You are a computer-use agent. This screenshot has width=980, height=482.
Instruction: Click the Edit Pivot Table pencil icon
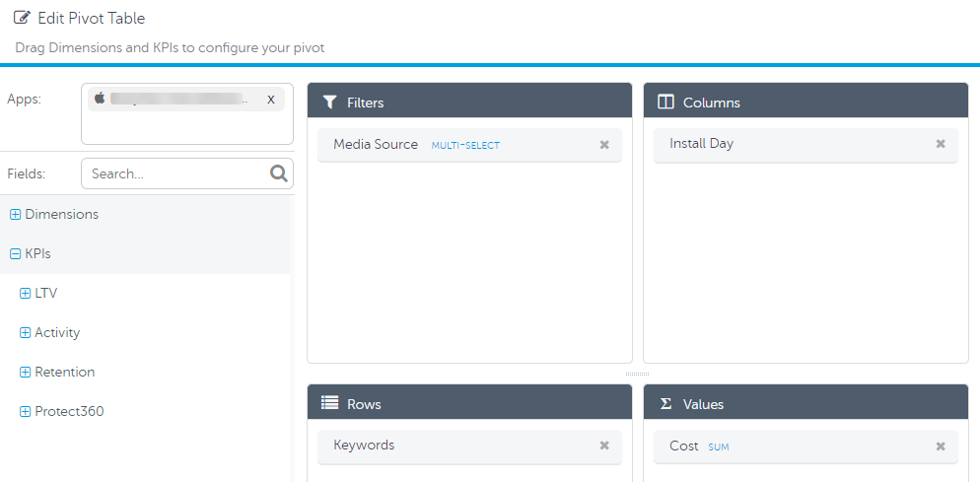pyautogui.click(x=22, y=18)
